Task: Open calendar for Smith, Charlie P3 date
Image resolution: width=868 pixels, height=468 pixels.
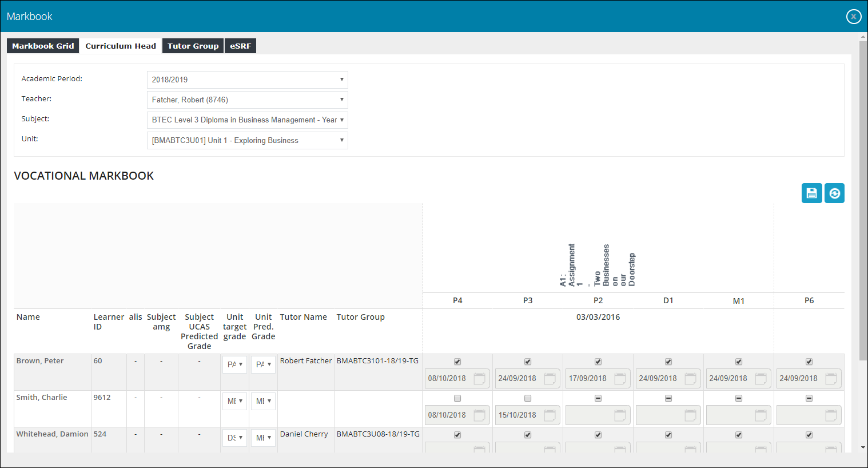Action: pos(550,415)
